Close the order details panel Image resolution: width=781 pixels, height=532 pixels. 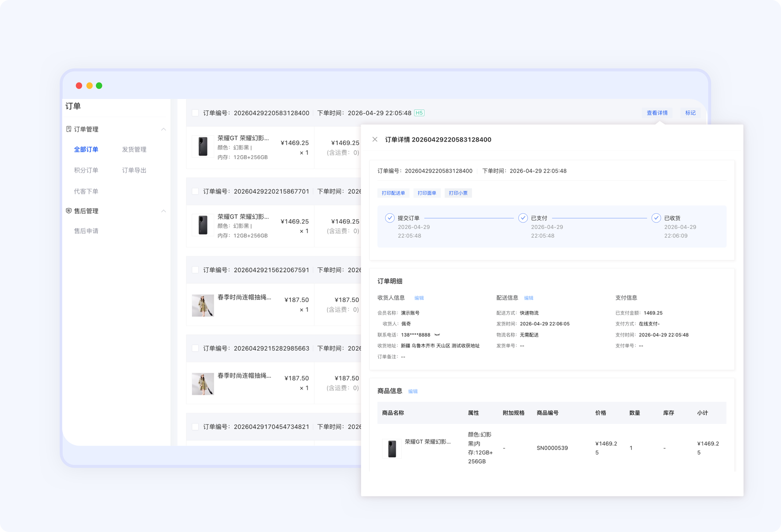375,140
